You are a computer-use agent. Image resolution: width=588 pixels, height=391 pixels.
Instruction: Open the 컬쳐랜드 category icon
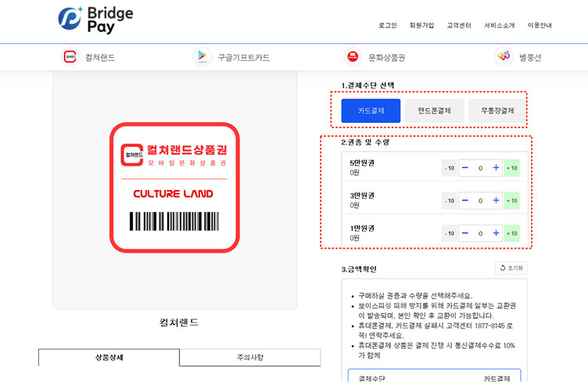[x=70, y=57]
